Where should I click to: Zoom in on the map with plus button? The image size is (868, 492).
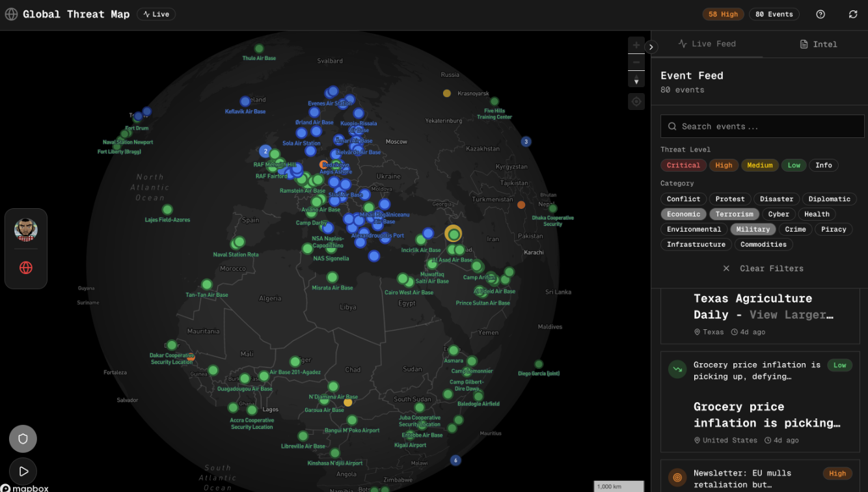pyautogui.click(x=636, y=45)
